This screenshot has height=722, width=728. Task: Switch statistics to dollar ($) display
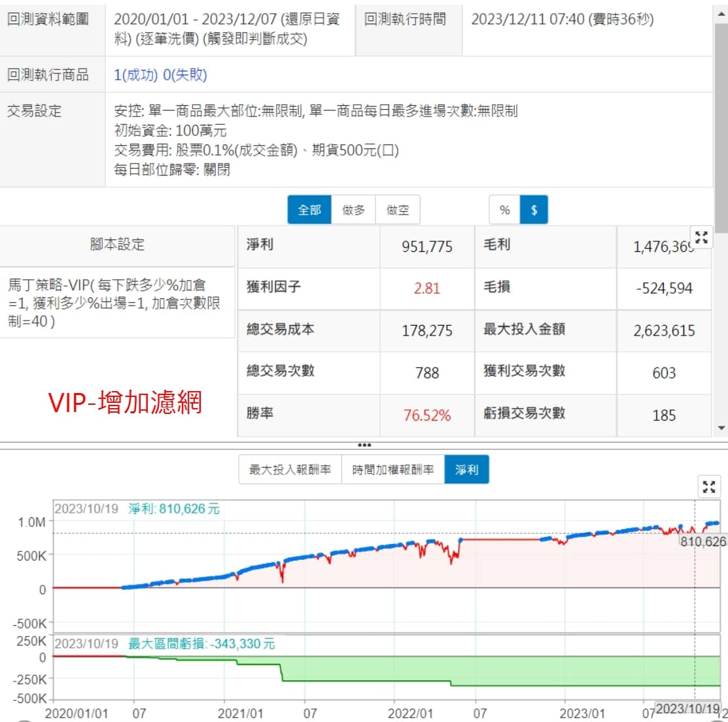point(534,210)
